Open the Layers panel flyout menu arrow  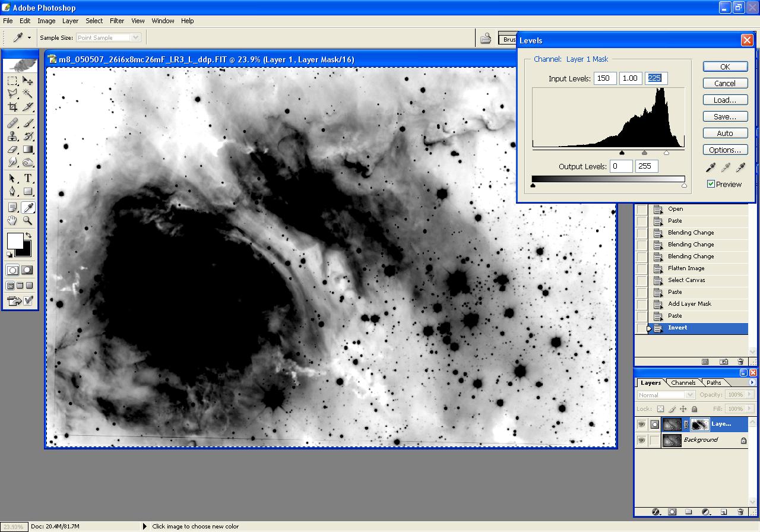coord(752,383)
